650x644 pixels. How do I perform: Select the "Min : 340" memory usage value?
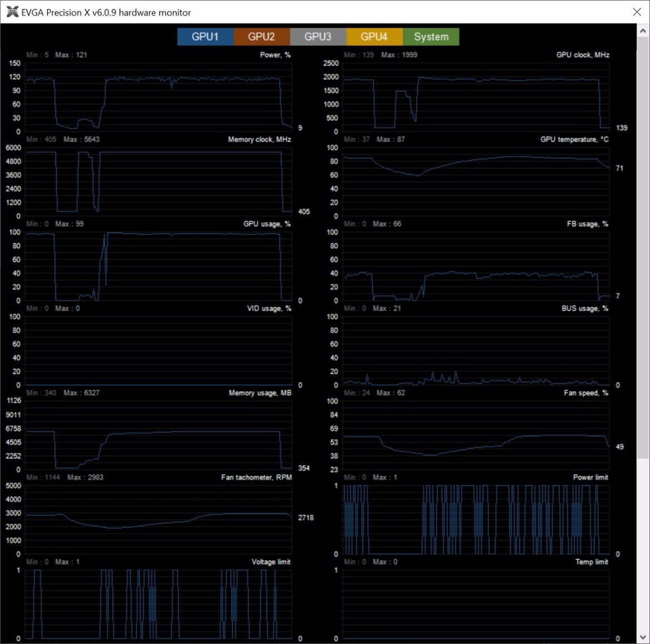click(x=41, y=393)
